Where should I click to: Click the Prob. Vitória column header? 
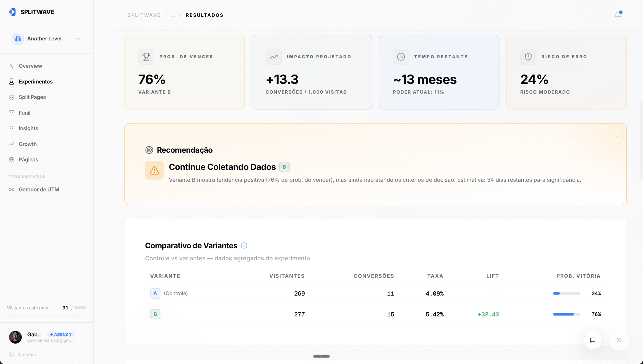coord(578,276)
